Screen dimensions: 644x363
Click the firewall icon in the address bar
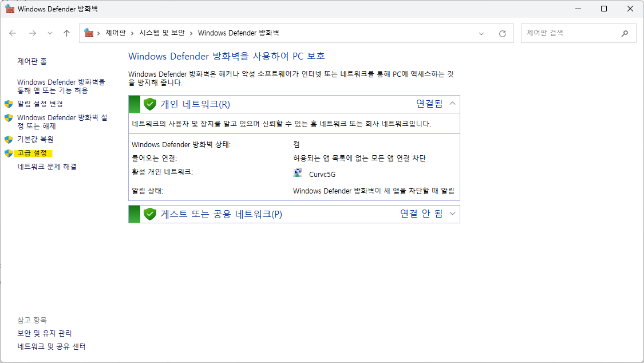[89, 33]
